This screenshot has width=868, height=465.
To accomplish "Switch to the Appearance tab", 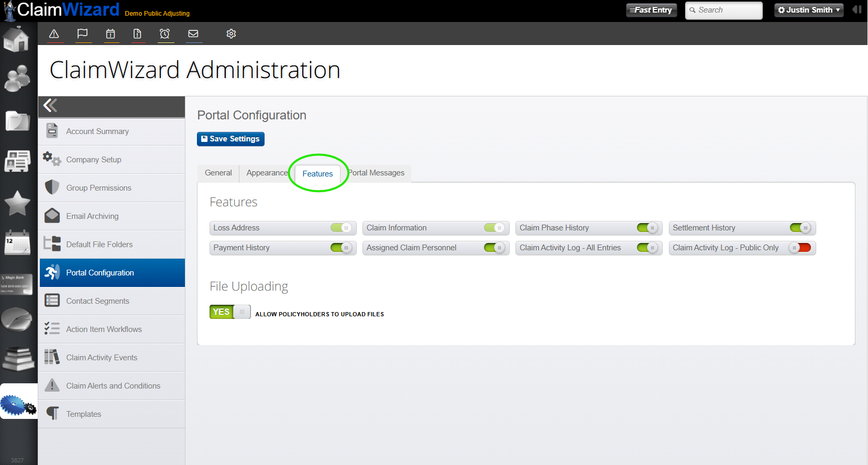I will pyautogui.click(x=267, y=173).
